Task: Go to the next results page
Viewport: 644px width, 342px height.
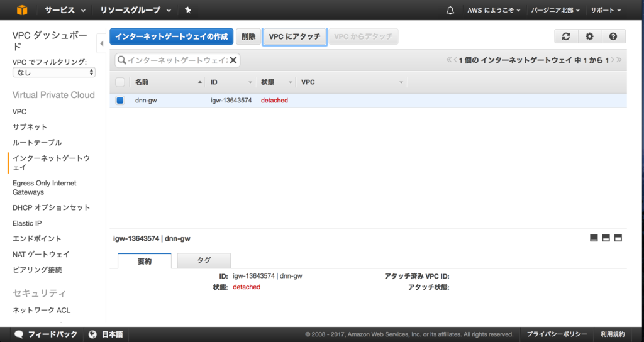Action: (613, 60)
